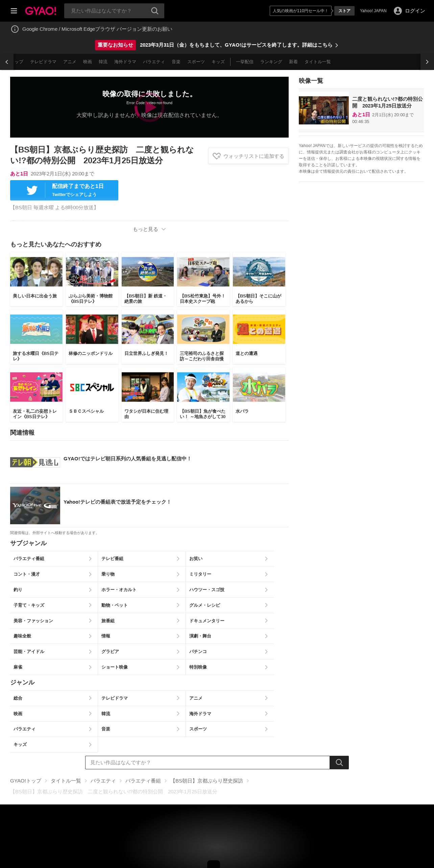The height and width of the screenshot is (868, 434).
Task: Open 魚が食べたい！ thumbnail
Action: (203, 387)
